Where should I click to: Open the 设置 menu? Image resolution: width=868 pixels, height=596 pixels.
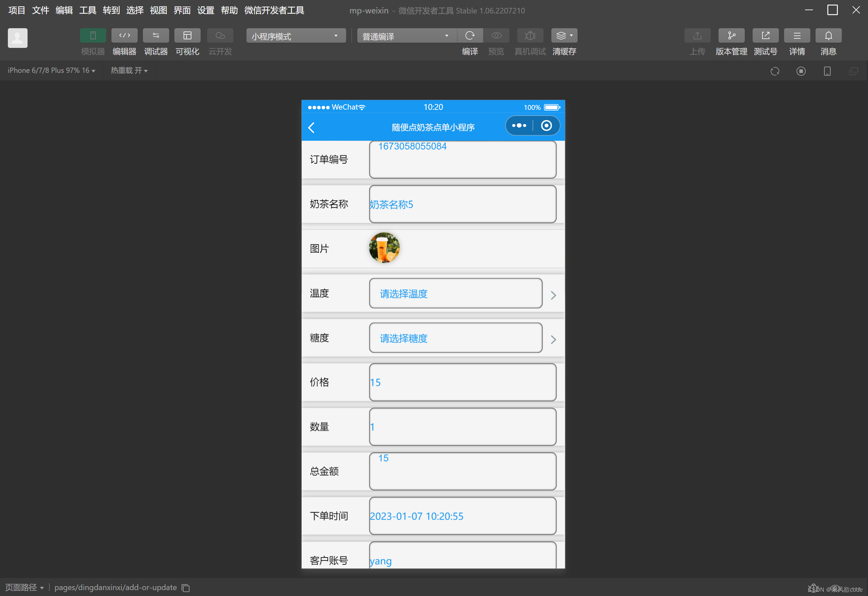pyautogui.click(x=206, y=10)
